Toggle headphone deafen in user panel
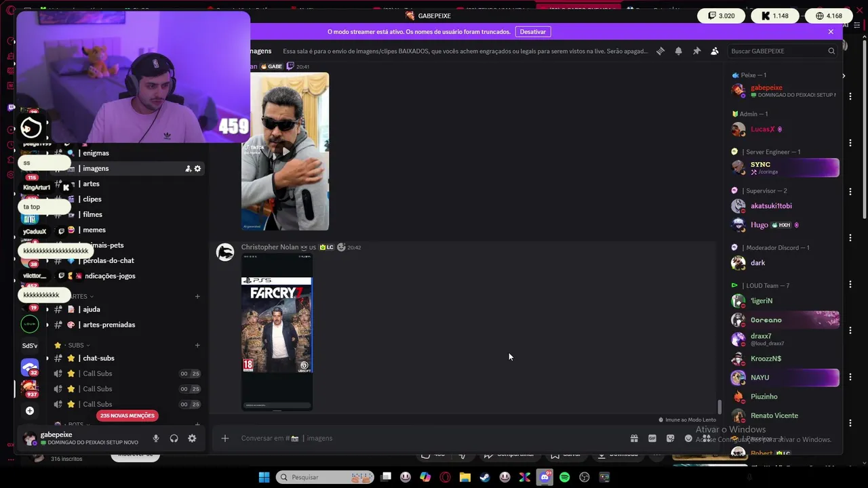868x488 pixels. click(x=174, y=439)
